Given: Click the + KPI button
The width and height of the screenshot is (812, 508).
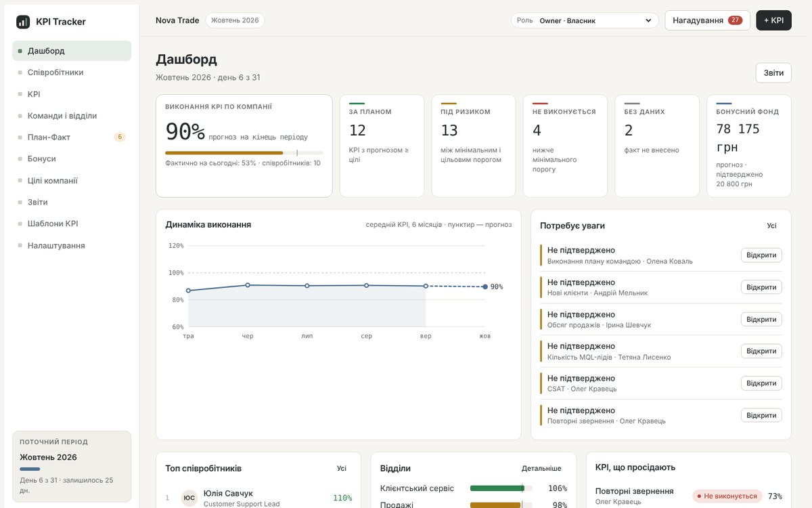Looking at the screenshot, I should click(x=773, y=20).
